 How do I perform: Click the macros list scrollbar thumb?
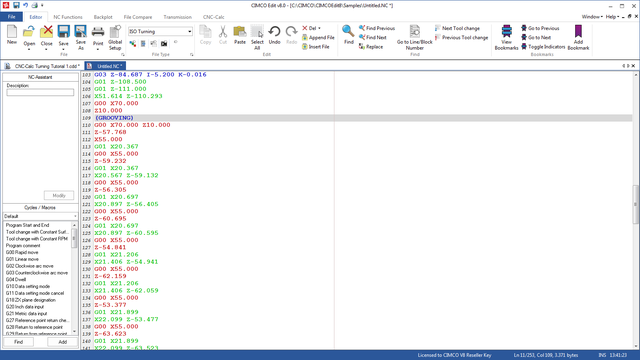click(x=74, y=238)
